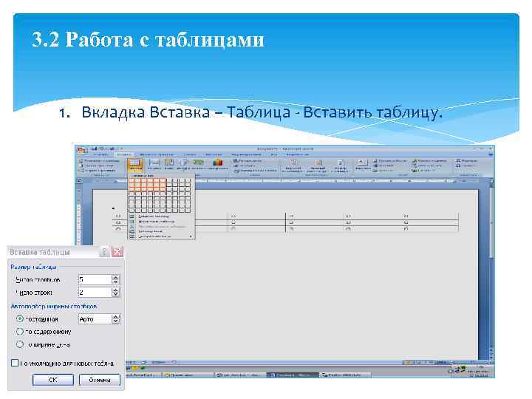The width and height of the screenshot is (532, 399).
Task: Add a Титульная страница cover page
Action: click(x=98, y=160)
